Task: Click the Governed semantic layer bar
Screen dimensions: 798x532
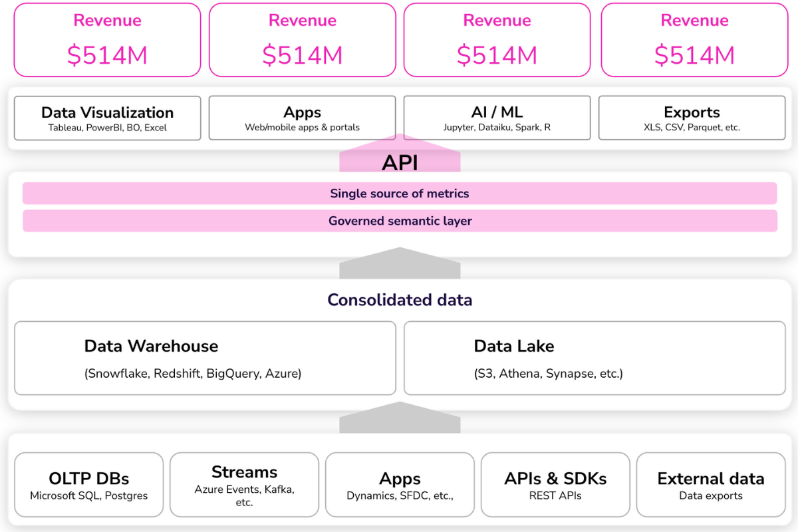Action: [400, 220]
